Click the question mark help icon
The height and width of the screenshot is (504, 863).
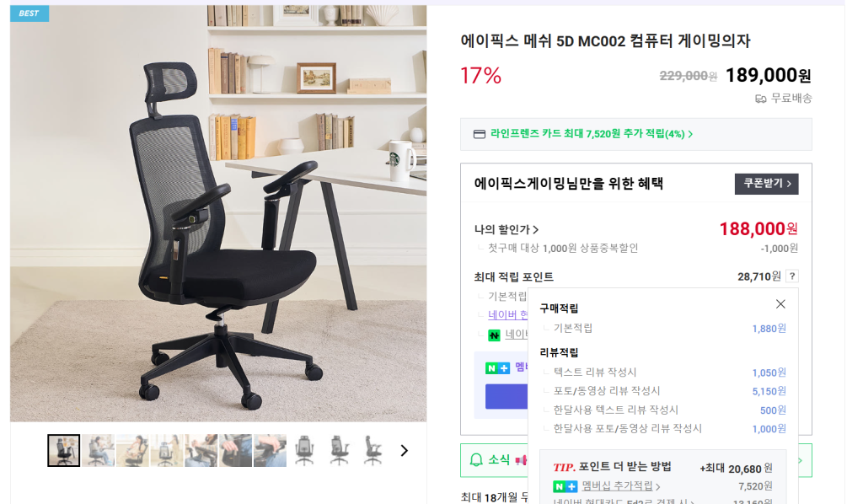792,276
